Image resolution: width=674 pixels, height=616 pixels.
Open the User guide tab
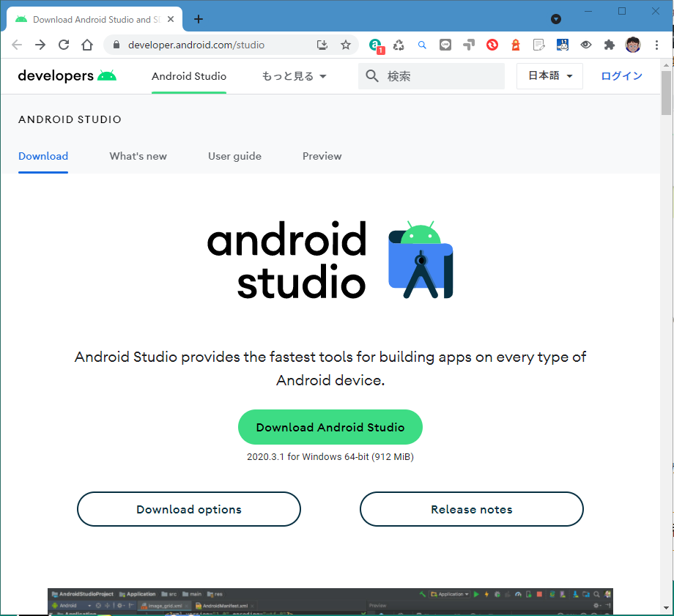pyautogui.click(x=234, y=156)
